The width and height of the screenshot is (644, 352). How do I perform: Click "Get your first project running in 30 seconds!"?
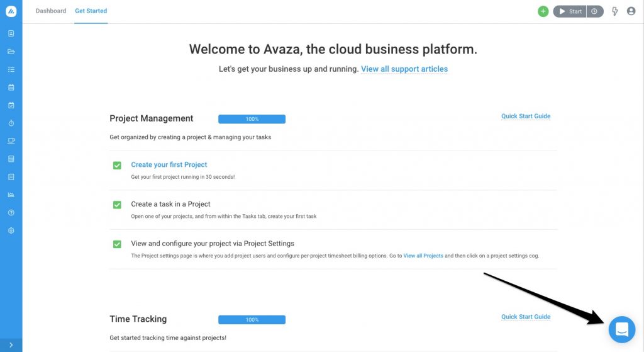183,177
